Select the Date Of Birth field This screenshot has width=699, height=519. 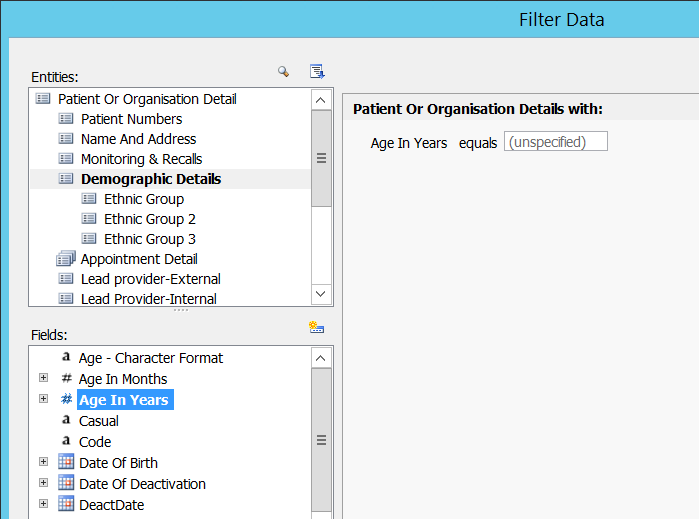tap(118, 463)
